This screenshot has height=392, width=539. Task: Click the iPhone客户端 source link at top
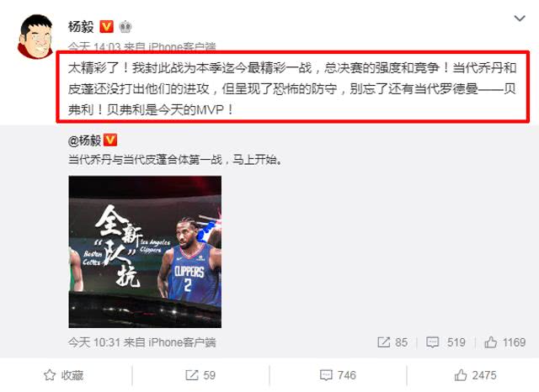(182, 46)
